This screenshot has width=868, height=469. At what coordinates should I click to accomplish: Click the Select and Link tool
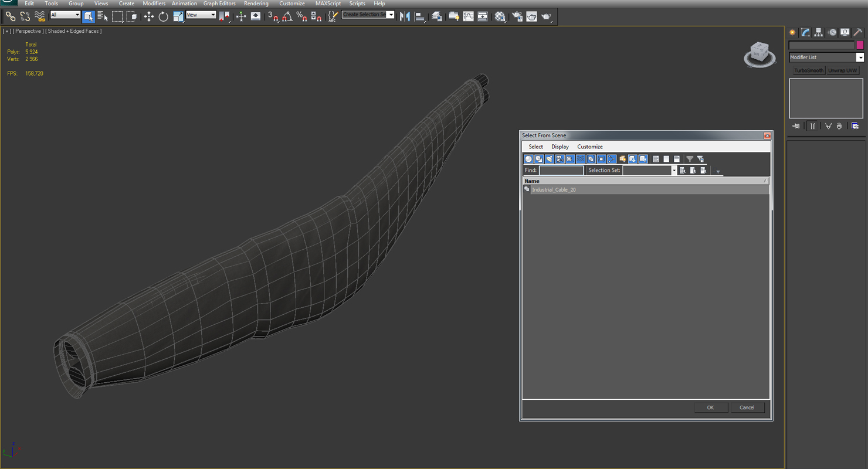(11, 16)
